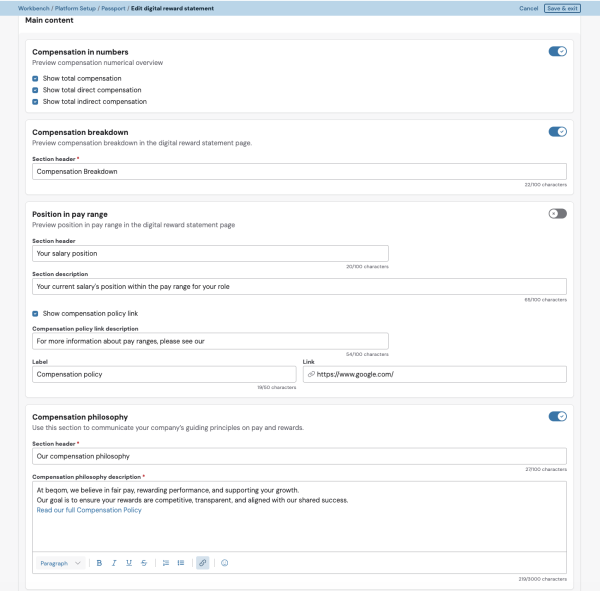The height and width of the screenshot is (591, 600).
Task: Uncheck Show compensation policy link checkbox
Action: (35, 313)
